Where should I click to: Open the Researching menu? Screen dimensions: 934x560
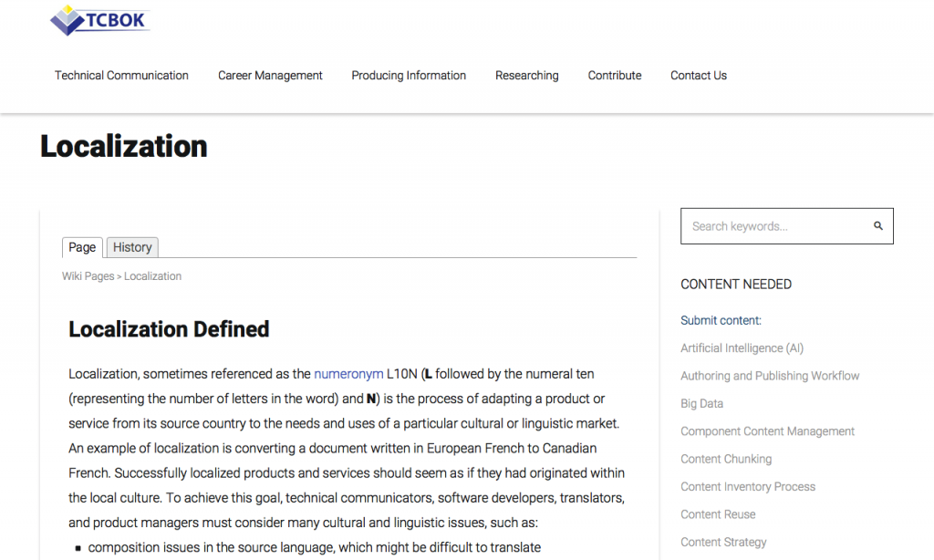526,76
